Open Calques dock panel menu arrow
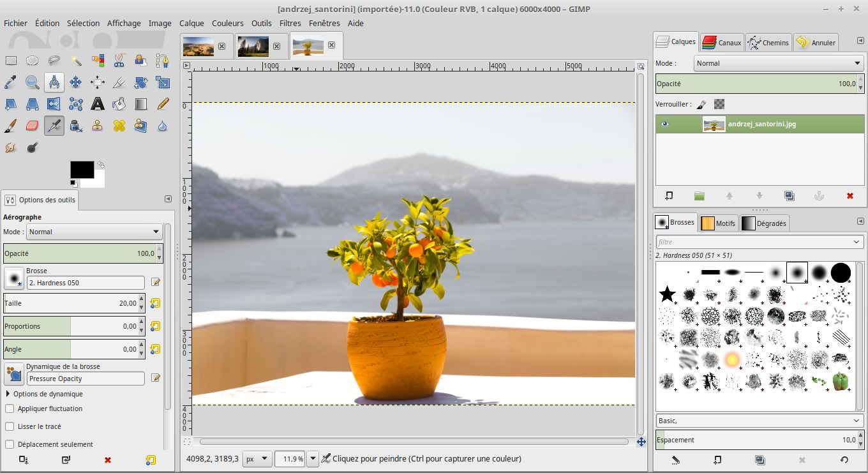Viewport: 868px width, 473px height. (860, 42)
